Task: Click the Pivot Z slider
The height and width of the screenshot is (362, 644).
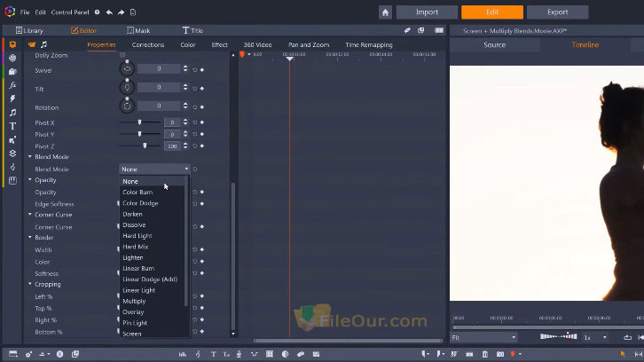Action: [x=145, y=146]
